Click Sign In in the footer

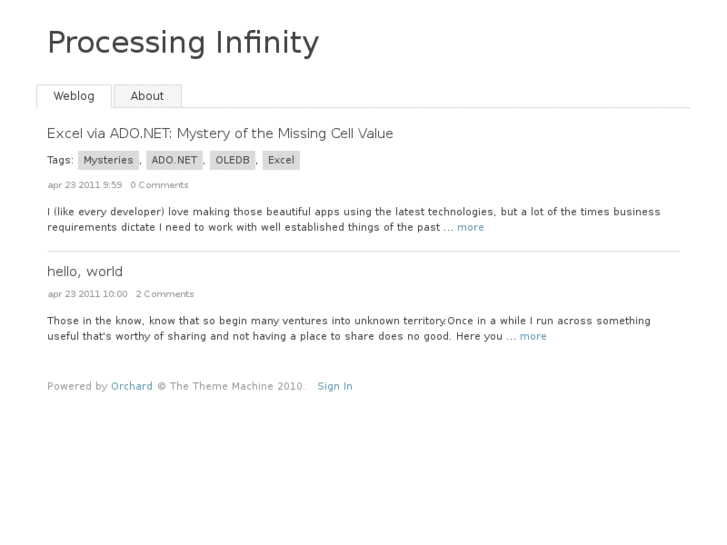point(335,386)
